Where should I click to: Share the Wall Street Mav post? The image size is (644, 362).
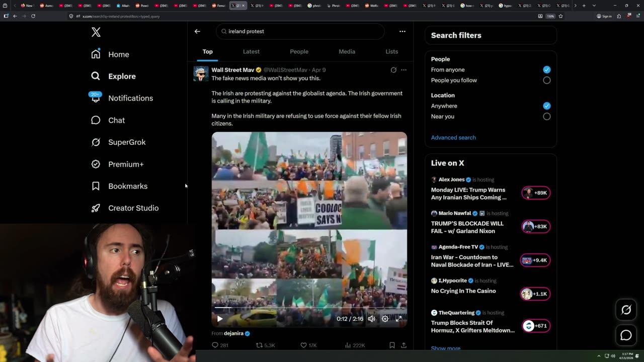coord(404,345)
